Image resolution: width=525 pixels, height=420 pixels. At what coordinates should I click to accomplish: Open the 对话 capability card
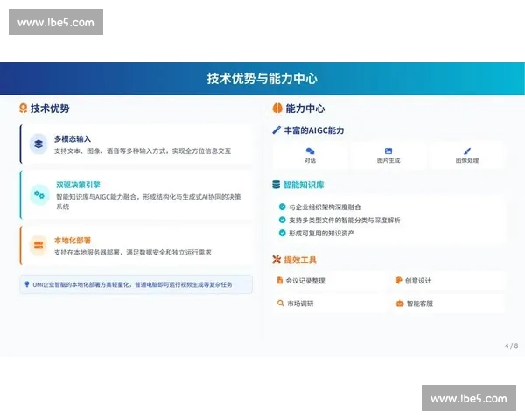click(310, 155)
